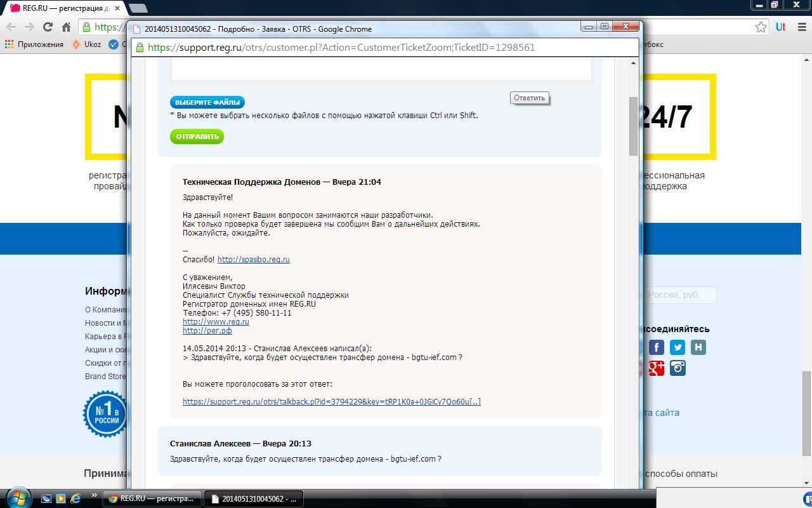Click the popup vertical scrollbar thumb

point(634,126)
